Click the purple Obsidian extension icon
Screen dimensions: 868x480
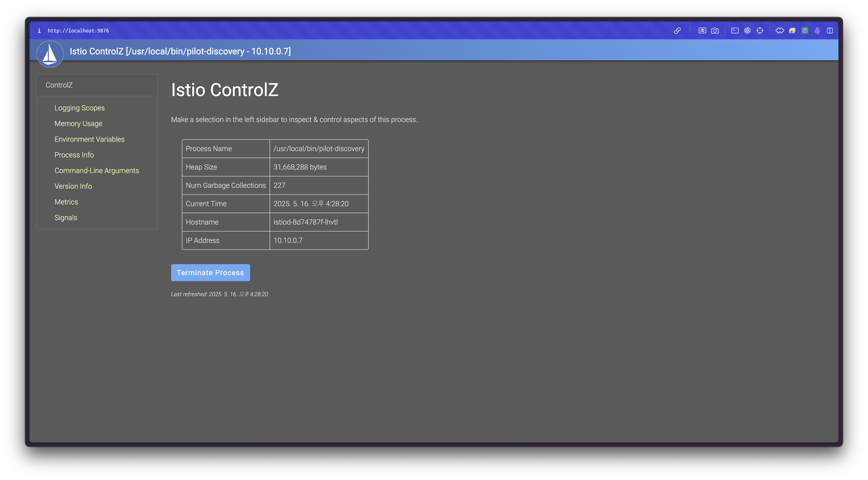(x=817, y=31)
